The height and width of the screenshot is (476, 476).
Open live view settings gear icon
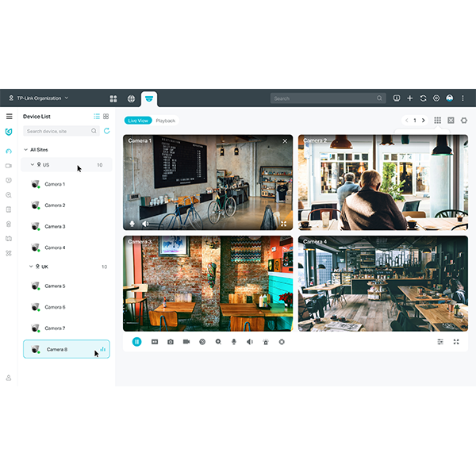[x=464, y=121]
